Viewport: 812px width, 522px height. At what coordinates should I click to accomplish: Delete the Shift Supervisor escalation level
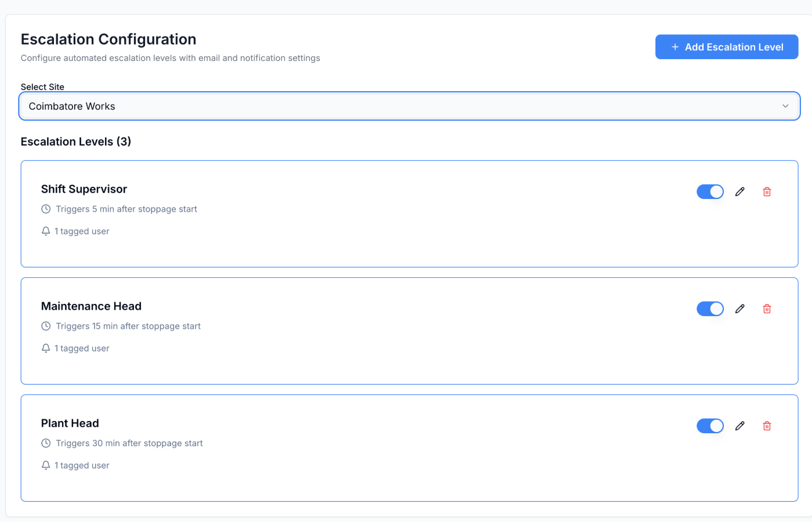point(767,191)
